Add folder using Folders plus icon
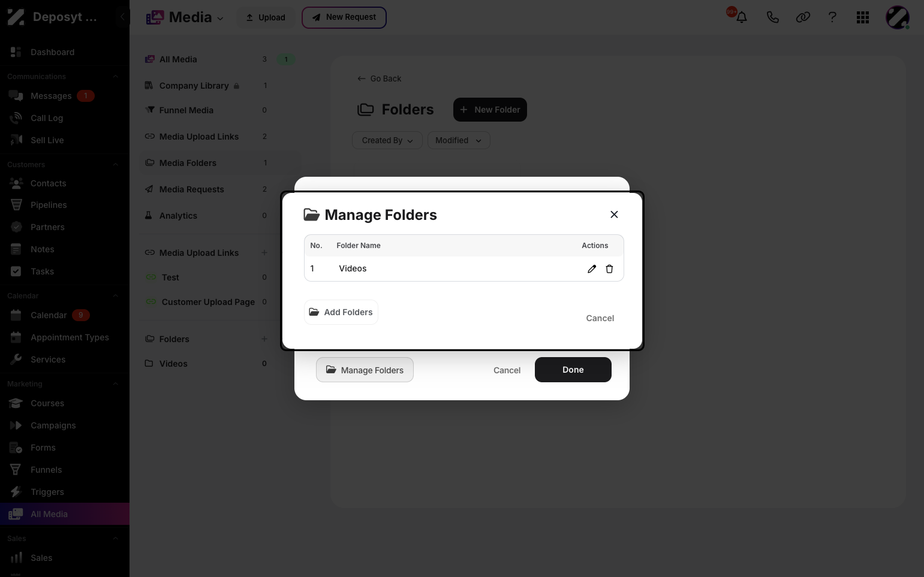This screenshot has width=924, height=577. pyautogui.click(x=264, y=339)
